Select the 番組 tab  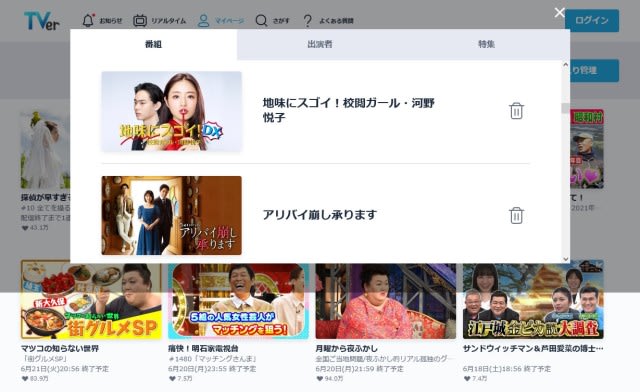click(x=153, y=44)
